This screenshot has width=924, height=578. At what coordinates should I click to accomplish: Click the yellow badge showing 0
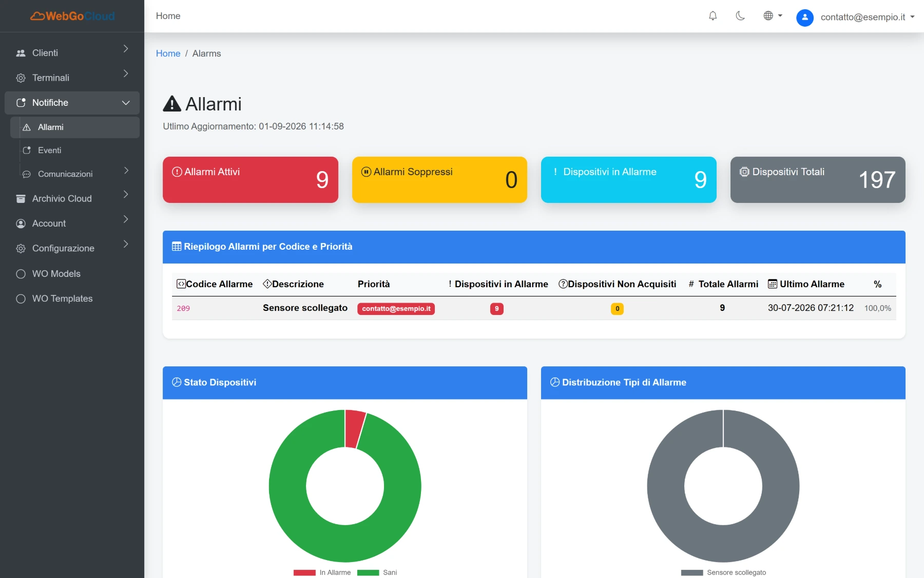pos(617,309)
